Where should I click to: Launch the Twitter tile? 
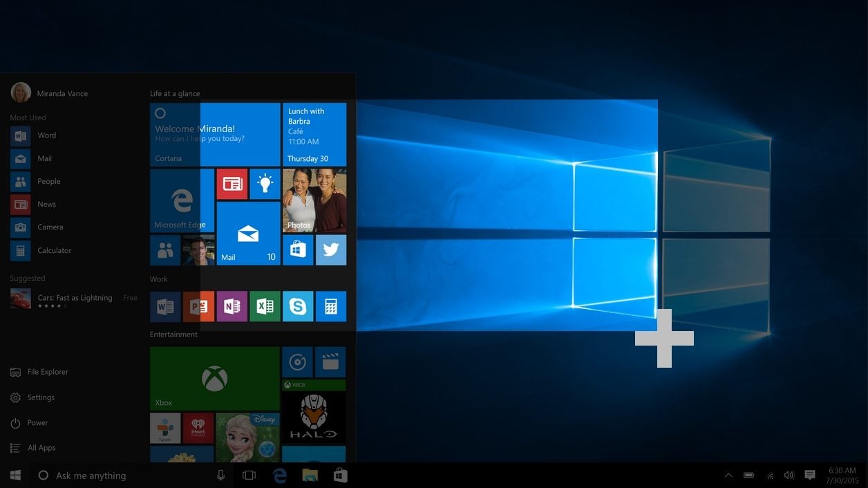click(331, 250)
